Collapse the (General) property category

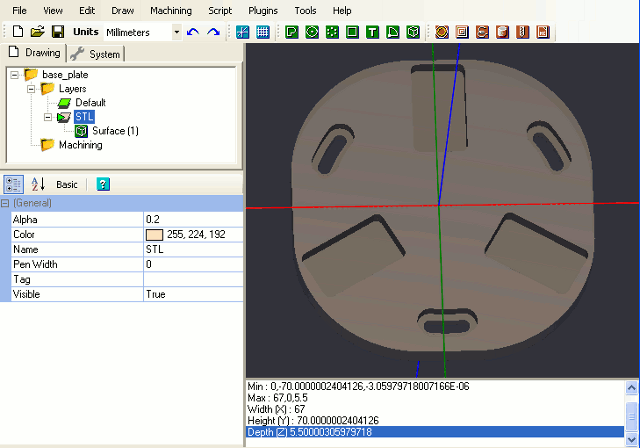pos(6,204)
